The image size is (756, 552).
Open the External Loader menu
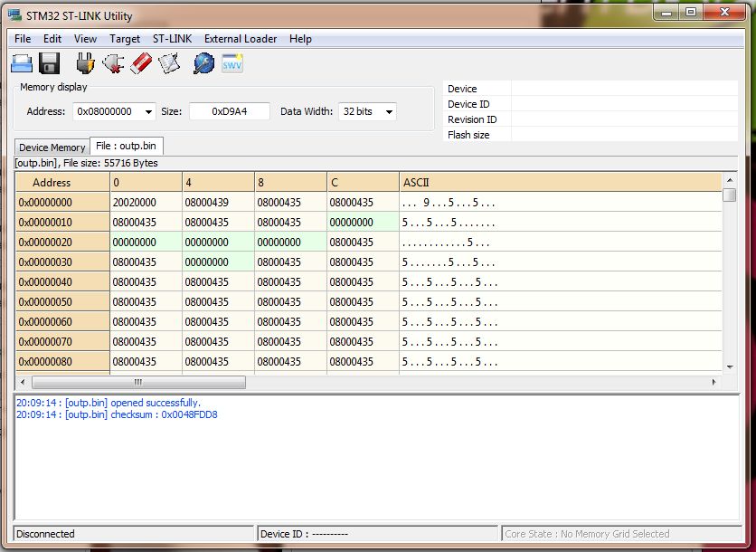tap(241, 39)
